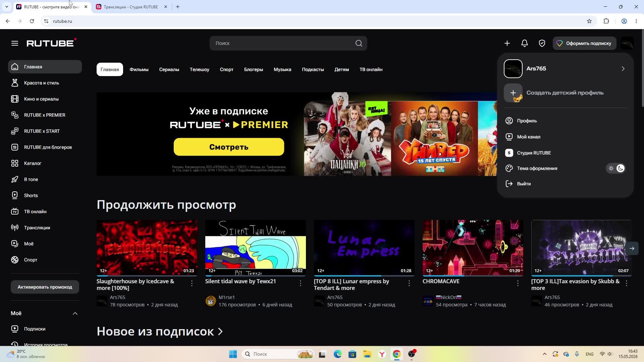This screenshot has width=644, height=362.
Task: Expand the Ars765 profile chevron
Action: tap(623, 69)
